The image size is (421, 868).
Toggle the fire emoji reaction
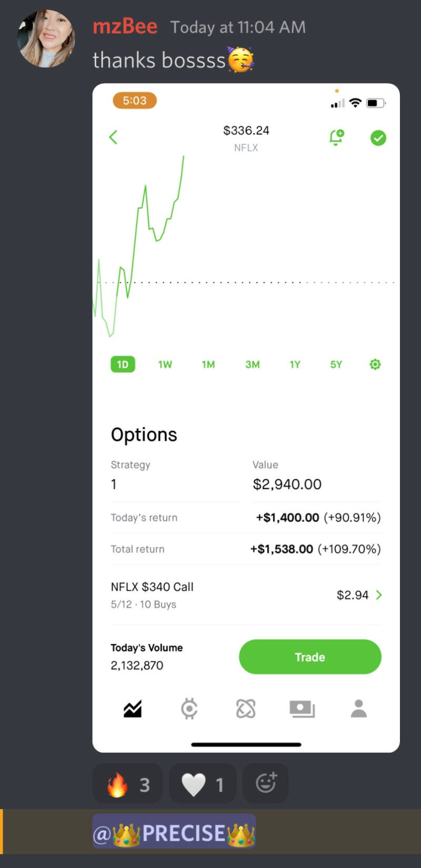point(127,784)
